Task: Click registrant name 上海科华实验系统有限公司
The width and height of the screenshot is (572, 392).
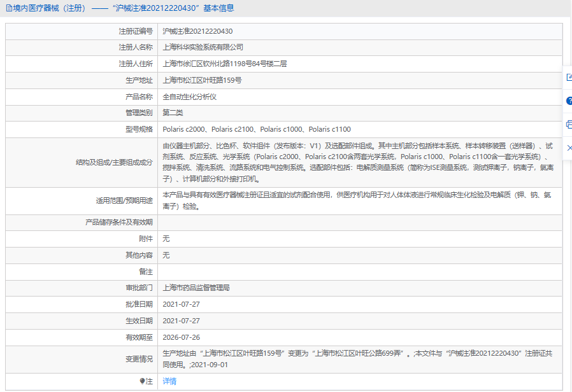Action: (x=203, y=47)
